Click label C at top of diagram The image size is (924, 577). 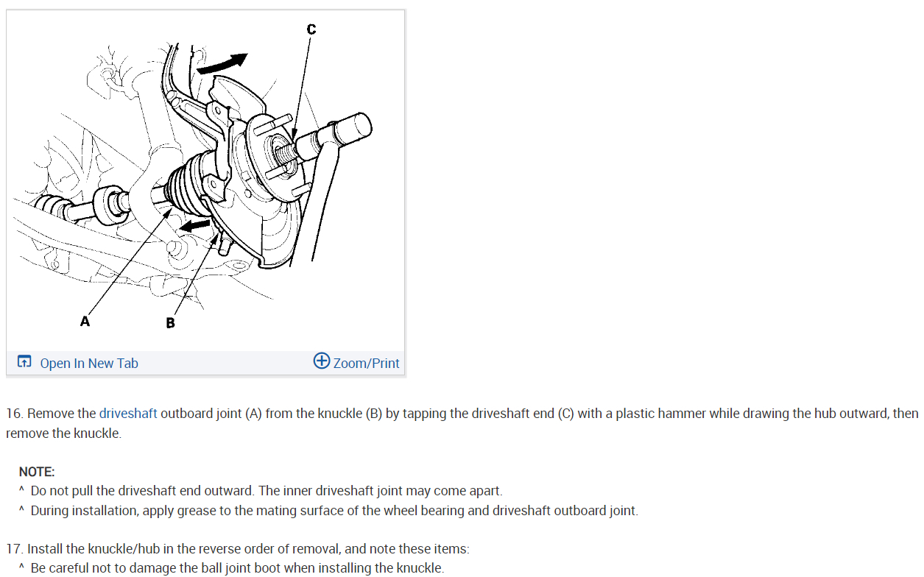click(x=311, y=29)
